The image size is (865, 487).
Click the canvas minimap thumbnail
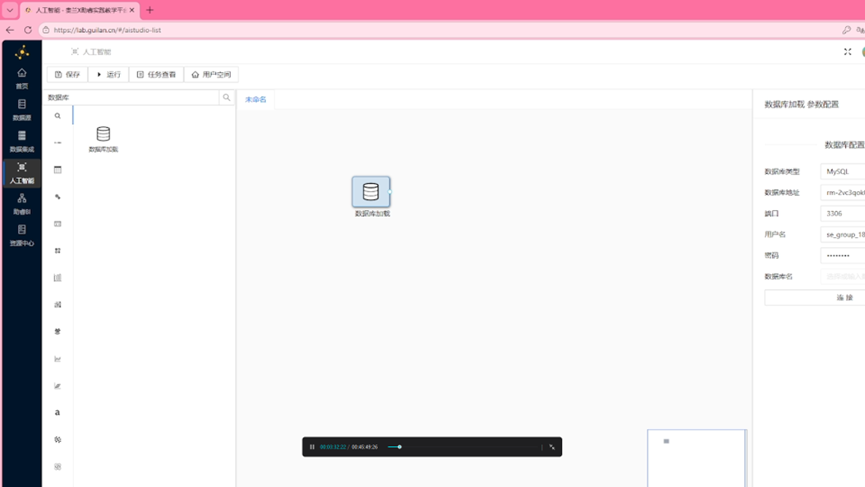coord(697,458)
